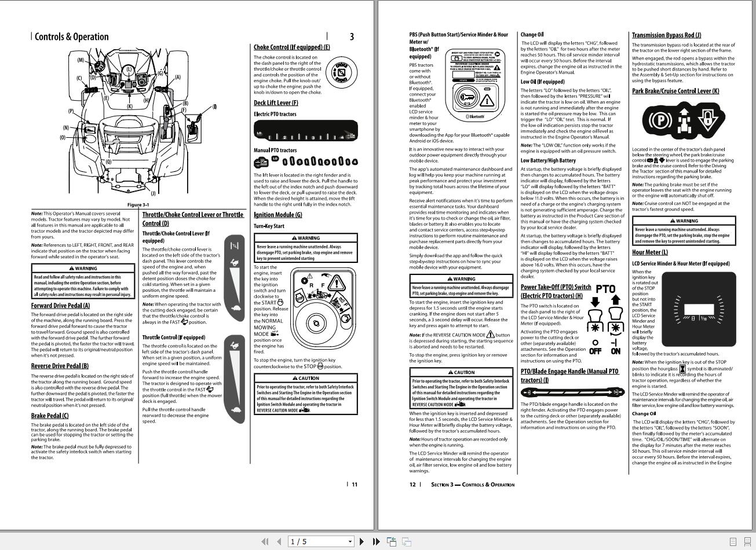Go to the previous page
Screen dimensions: 756x550
tap(279, 541)
